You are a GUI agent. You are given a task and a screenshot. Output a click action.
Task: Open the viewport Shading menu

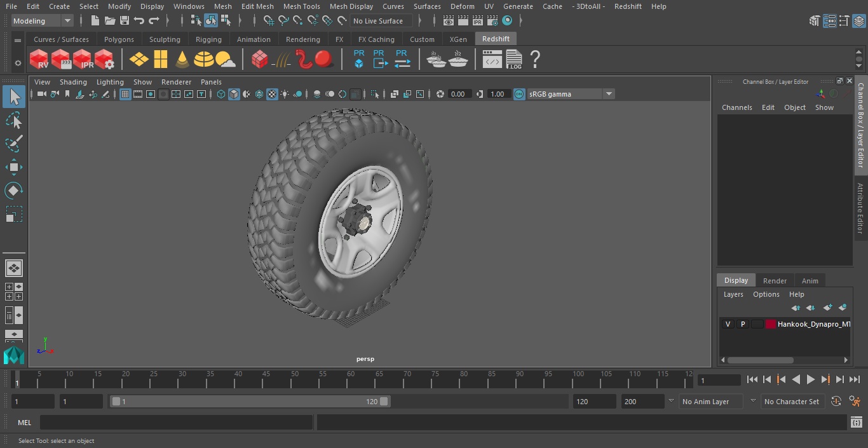[x=73, y=82]
